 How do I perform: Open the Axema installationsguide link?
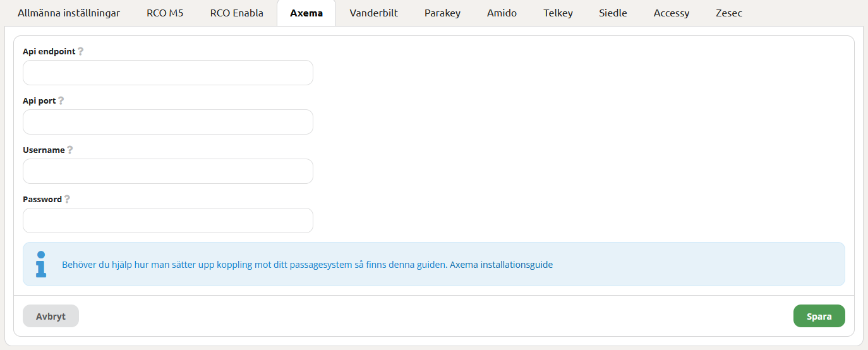point(501,265)
